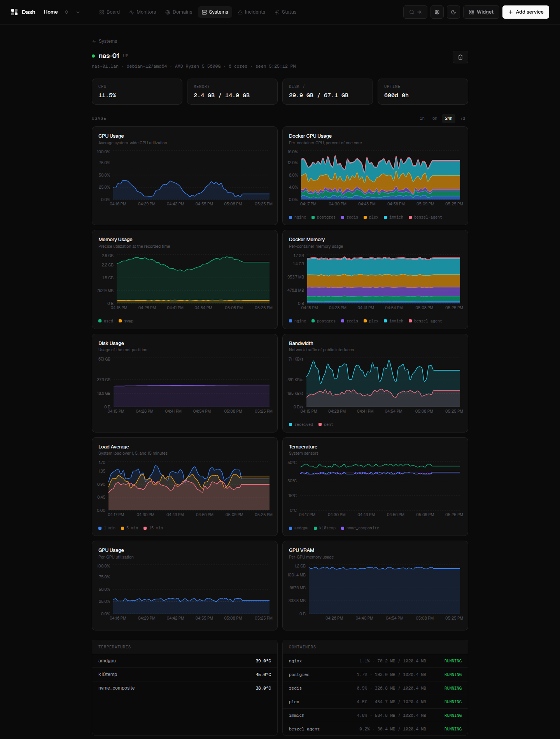Select postgres row in Containers table

(375, 674)
